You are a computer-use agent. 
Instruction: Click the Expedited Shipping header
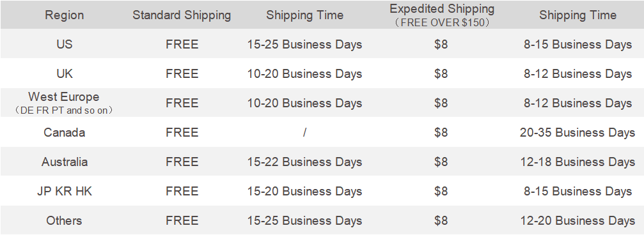tap(442, 9)
